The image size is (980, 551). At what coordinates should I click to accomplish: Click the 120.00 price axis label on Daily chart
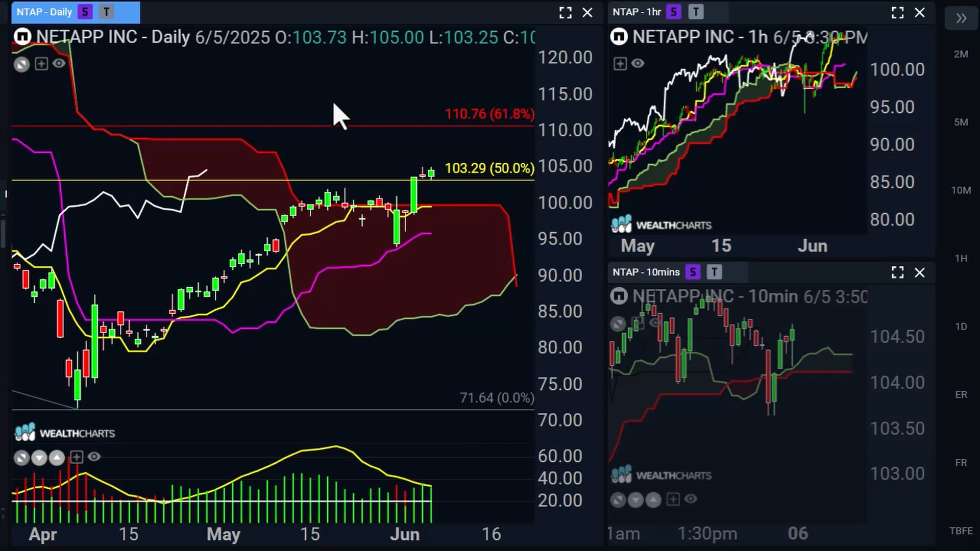[565, 58]
